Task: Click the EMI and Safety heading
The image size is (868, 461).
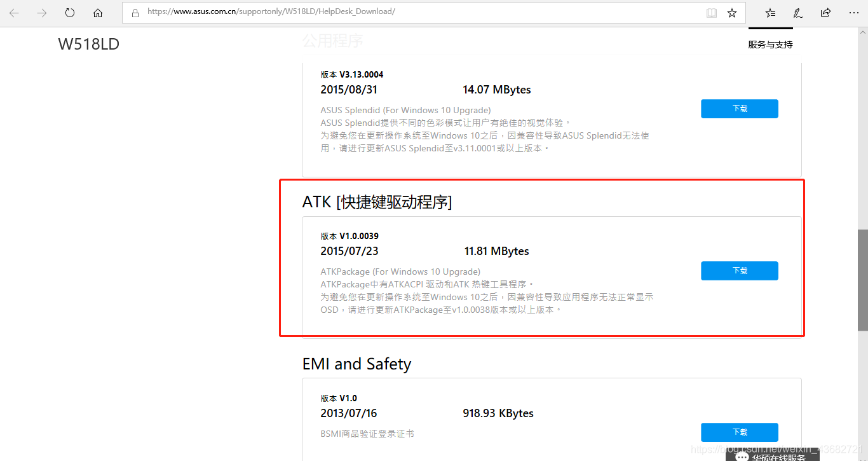Action: point(356,364)
